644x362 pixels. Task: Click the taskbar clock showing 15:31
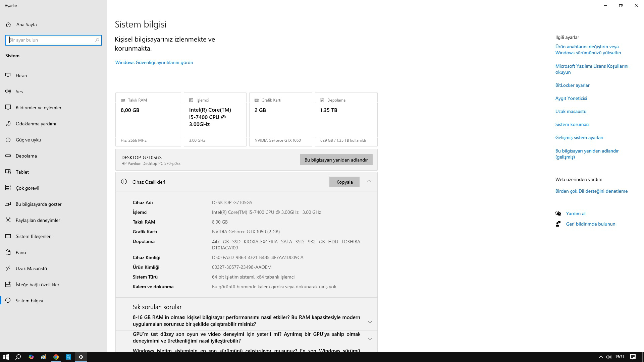tap(620, 357)
